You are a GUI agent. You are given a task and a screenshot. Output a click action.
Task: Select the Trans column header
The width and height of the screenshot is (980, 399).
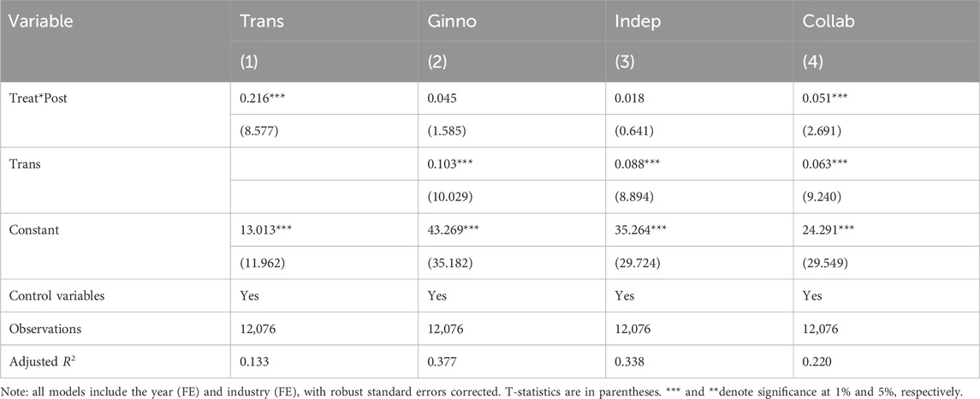[x=261, y=21]
